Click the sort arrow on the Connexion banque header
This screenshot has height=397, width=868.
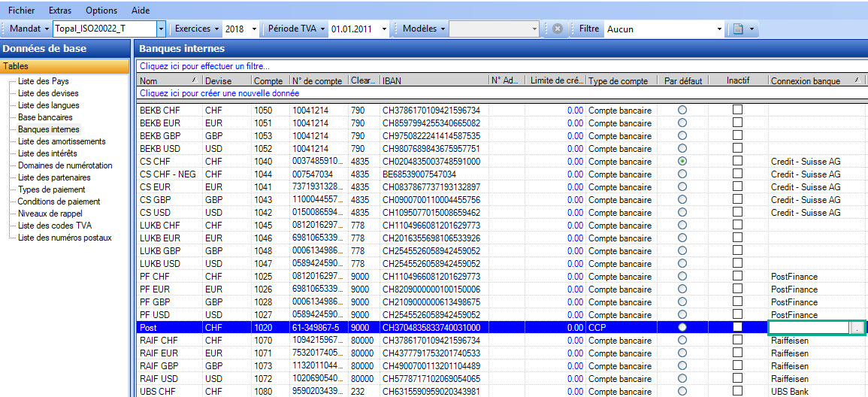(x=856, y=80)
